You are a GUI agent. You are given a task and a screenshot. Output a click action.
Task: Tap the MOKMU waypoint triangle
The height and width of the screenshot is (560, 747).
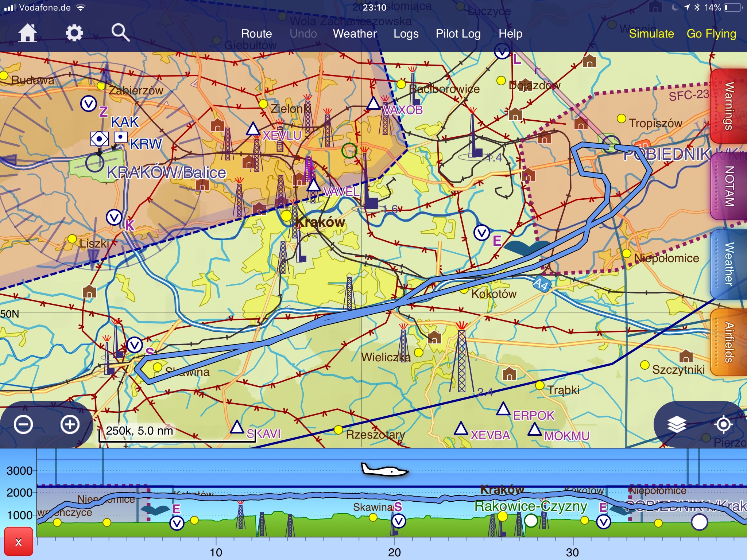pos(535,429)
